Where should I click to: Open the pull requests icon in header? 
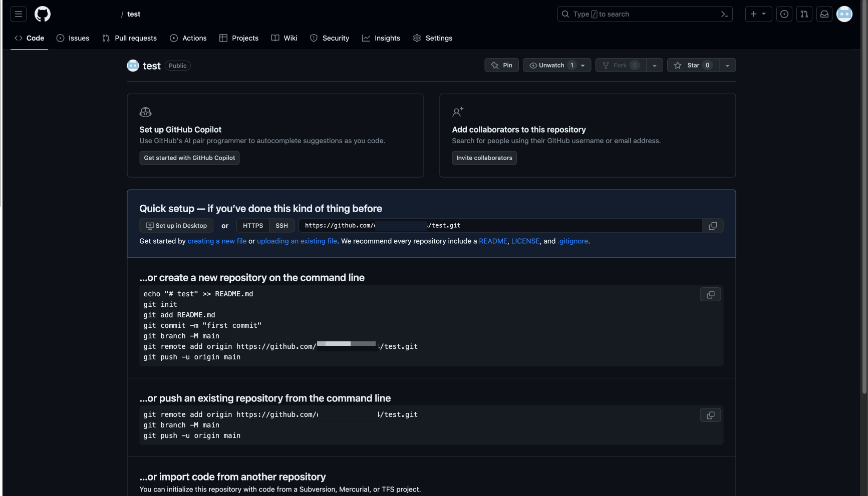[804, 14]
